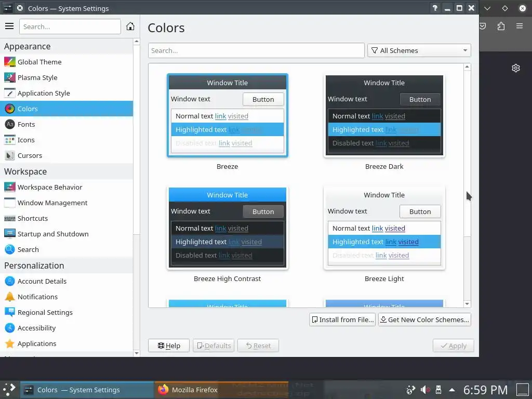Open Application Style settings
Viewport: 532px width, 399px height.
tap(66, 93)
